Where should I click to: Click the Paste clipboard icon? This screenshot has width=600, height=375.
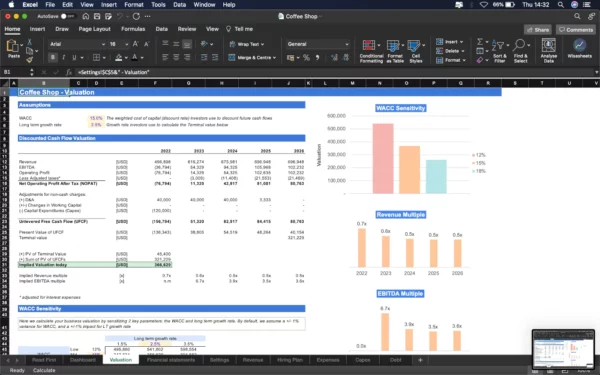[x=13, y=46]
